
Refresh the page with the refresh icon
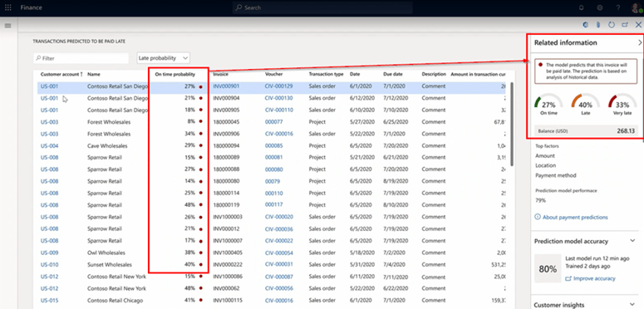point(612,25)
